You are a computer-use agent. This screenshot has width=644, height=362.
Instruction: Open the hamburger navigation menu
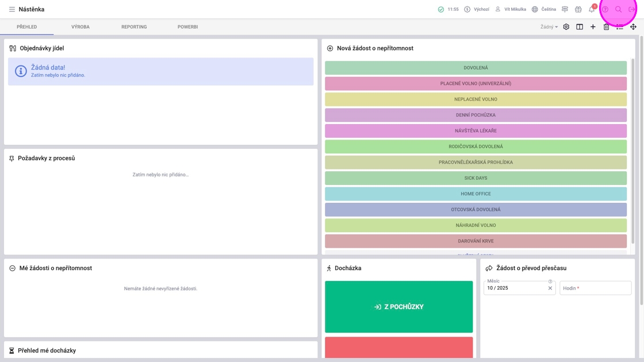(x=12, y=9)
